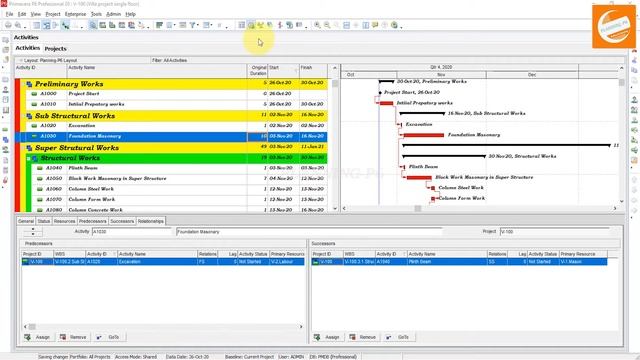Open the Successors details tab
The width and height of the screenshot is (640, 360).
point(122,221)
